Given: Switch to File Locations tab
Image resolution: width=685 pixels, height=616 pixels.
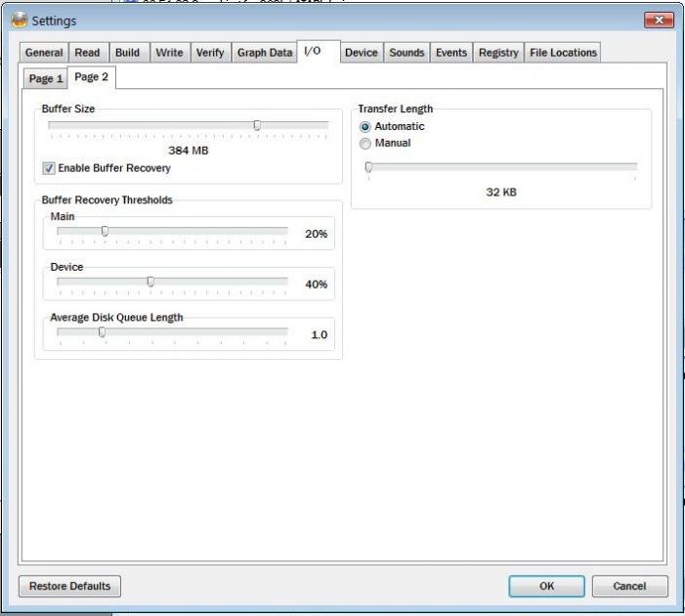Looking at the screenshot, I should point(563,53).
